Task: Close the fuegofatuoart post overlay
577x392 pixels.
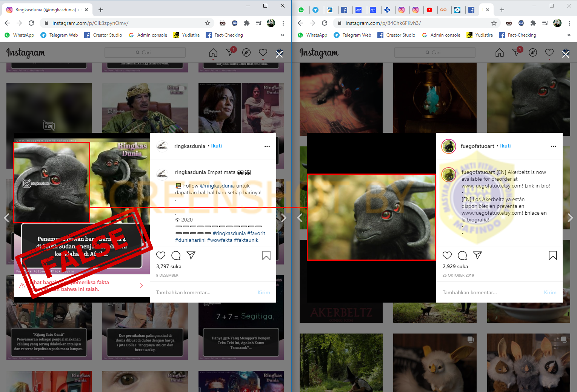Action: 566,54
